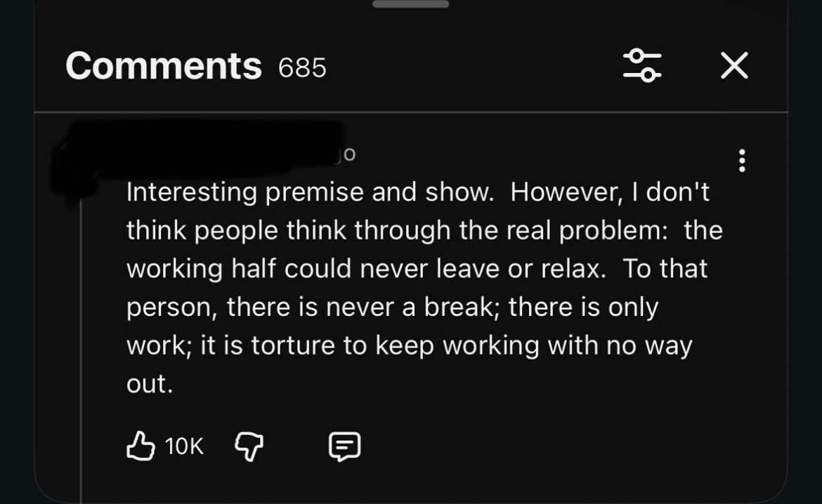Click the 685 comment count
This screenshot has height=504, width=822.
tap(302, 68)
